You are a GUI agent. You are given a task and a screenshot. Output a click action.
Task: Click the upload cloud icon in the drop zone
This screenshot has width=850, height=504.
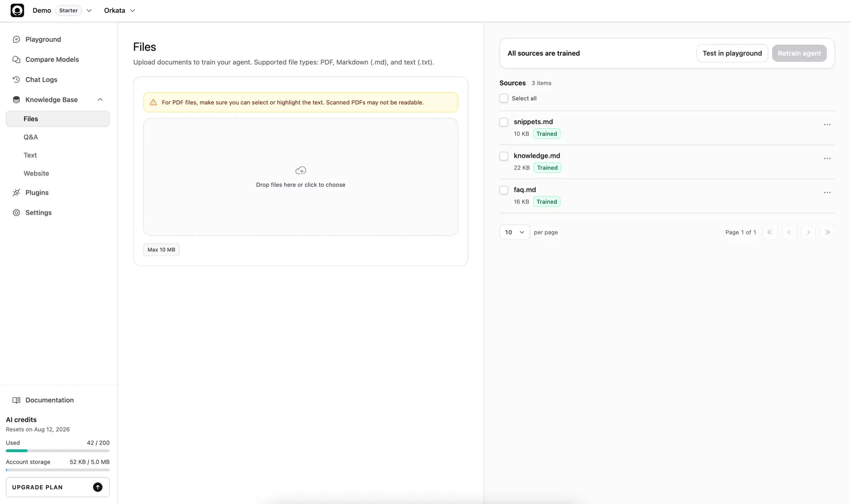(x=301, y=170)
